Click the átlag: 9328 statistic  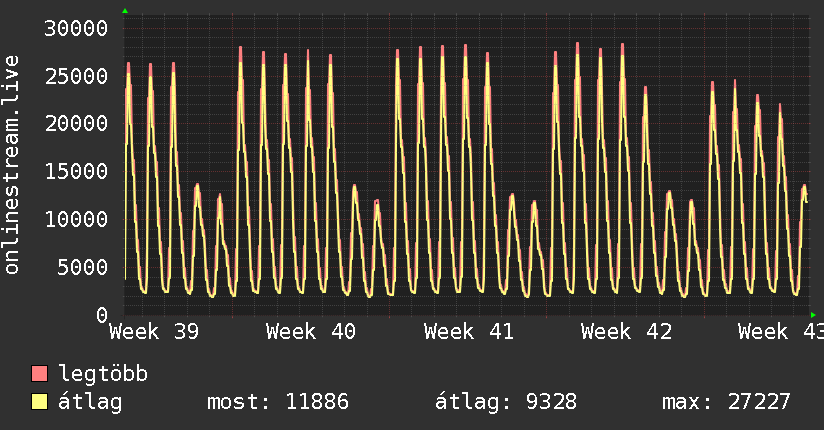[x=506, y=402]
